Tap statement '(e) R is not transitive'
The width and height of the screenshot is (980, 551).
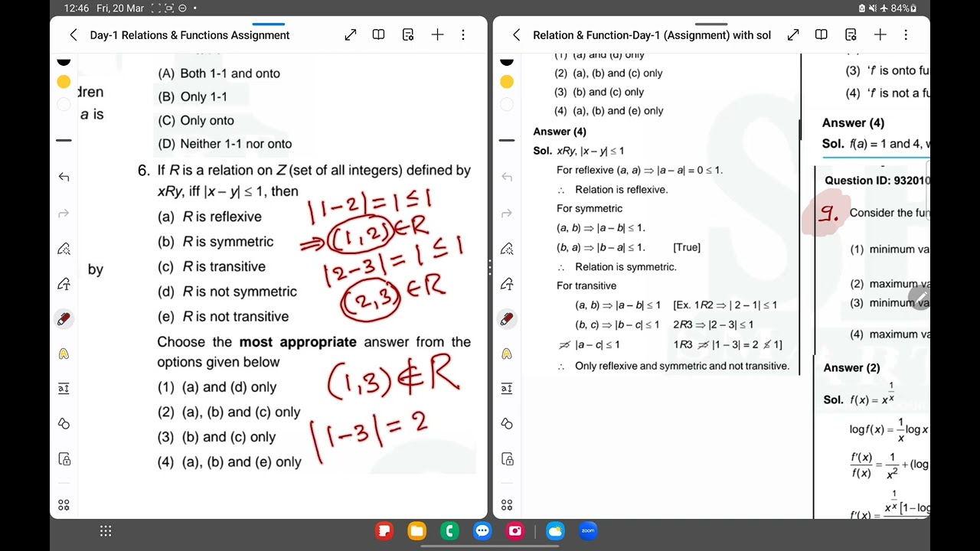click(x=224, y=317)
